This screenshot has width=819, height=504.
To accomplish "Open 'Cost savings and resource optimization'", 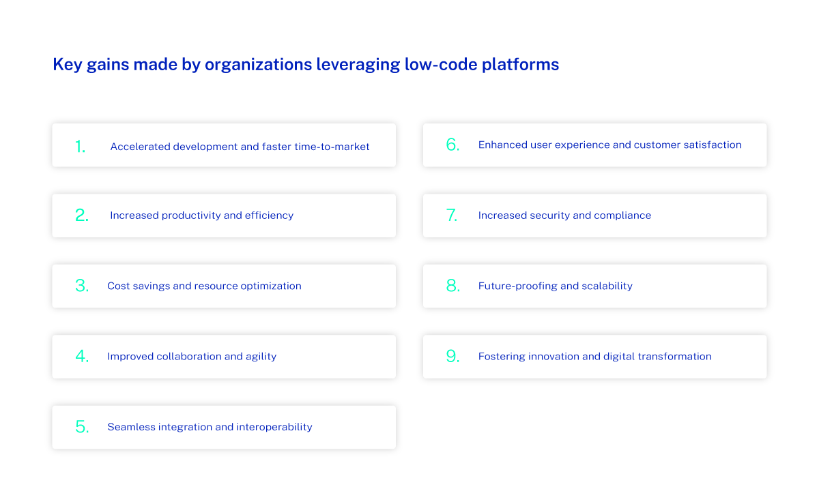I will (x=204, y=286).
